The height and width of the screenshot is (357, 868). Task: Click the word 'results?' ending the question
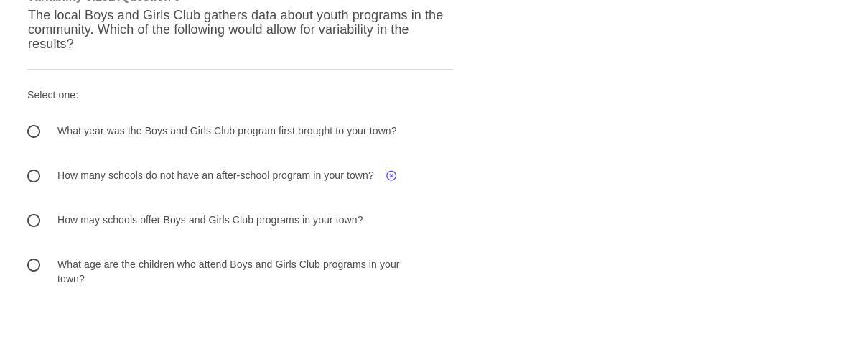(51, 44)
